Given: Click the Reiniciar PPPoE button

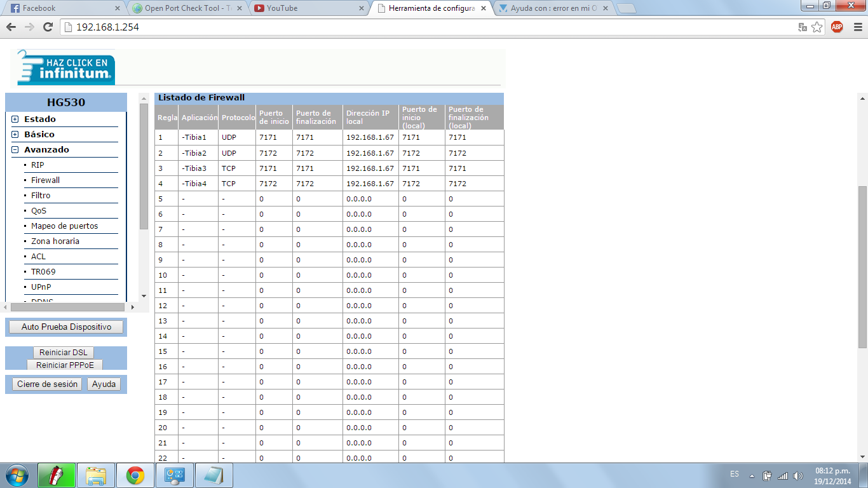Looking at the screenshot, I should (x=65, y=365).
